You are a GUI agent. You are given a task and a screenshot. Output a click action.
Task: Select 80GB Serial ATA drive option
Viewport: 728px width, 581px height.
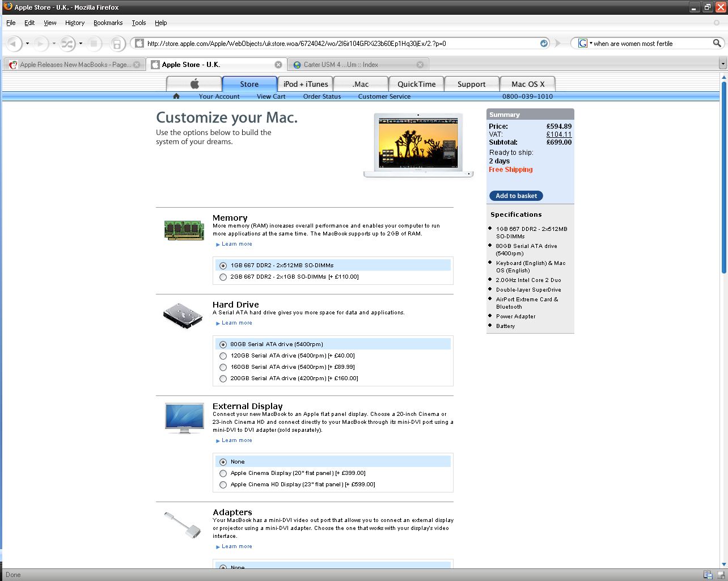(x=223, y=344)
